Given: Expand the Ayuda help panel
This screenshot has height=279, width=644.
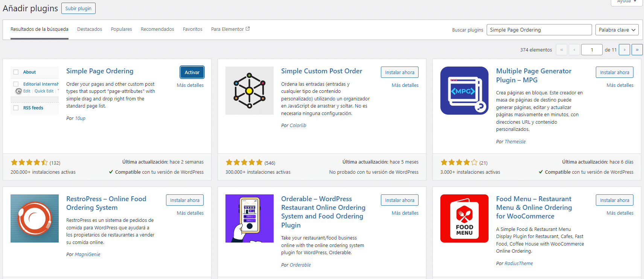Looking at the screenshot, I should point(626,2).
